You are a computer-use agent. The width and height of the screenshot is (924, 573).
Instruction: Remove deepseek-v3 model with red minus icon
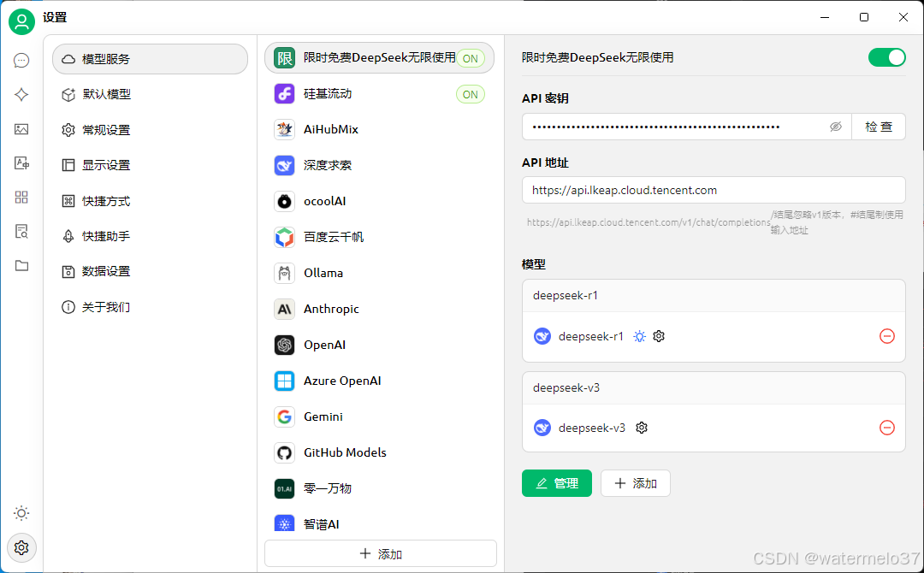887,428
